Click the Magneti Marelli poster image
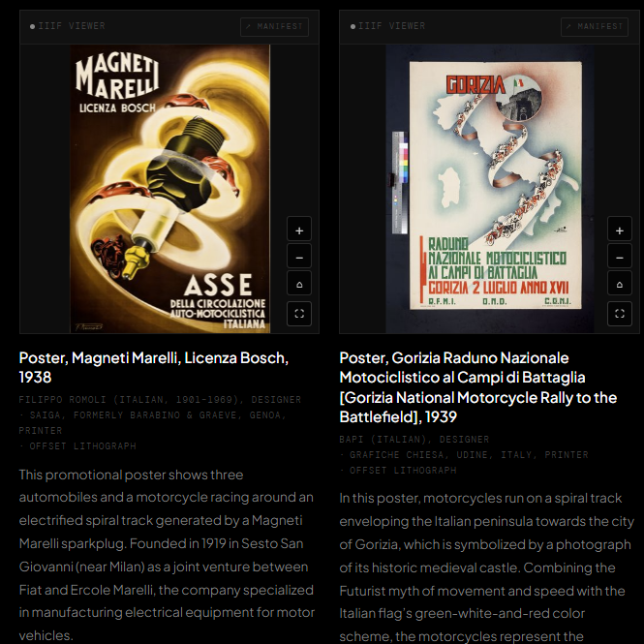 tap(169, 189)
